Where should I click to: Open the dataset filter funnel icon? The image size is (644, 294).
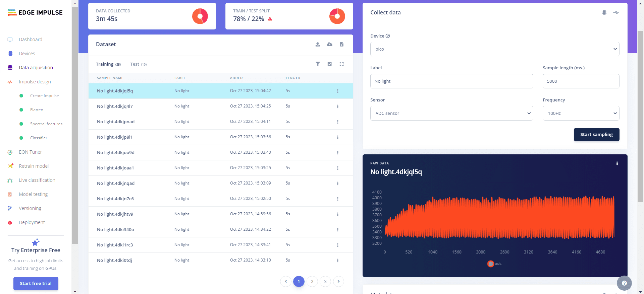point(318,64)
